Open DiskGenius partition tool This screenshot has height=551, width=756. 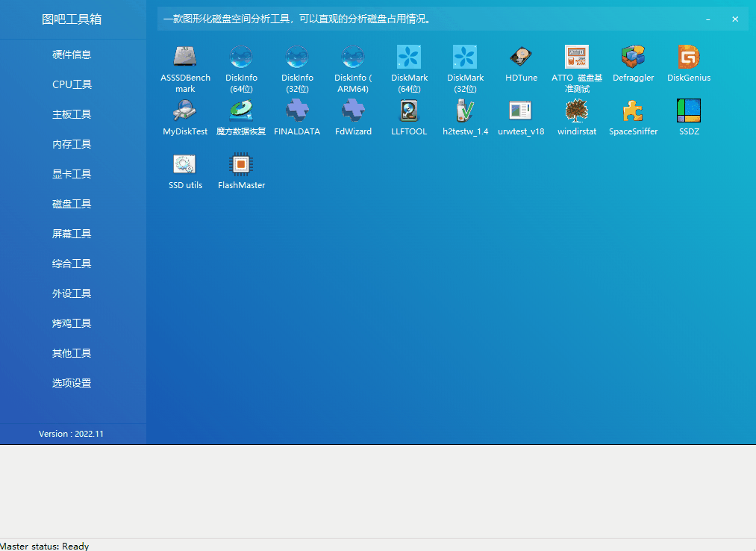pos(689,57)
